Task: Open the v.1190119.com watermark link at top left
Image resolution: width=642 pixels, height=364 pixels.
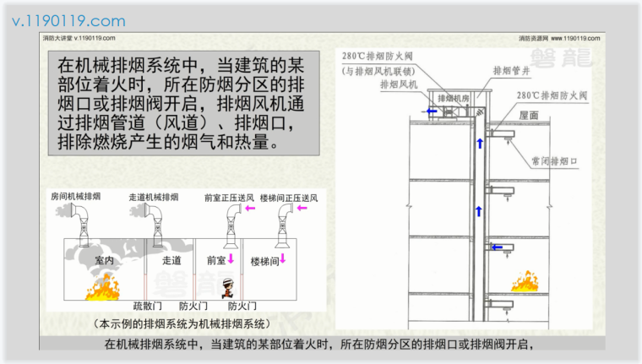Action: click(x=68, y=20)
